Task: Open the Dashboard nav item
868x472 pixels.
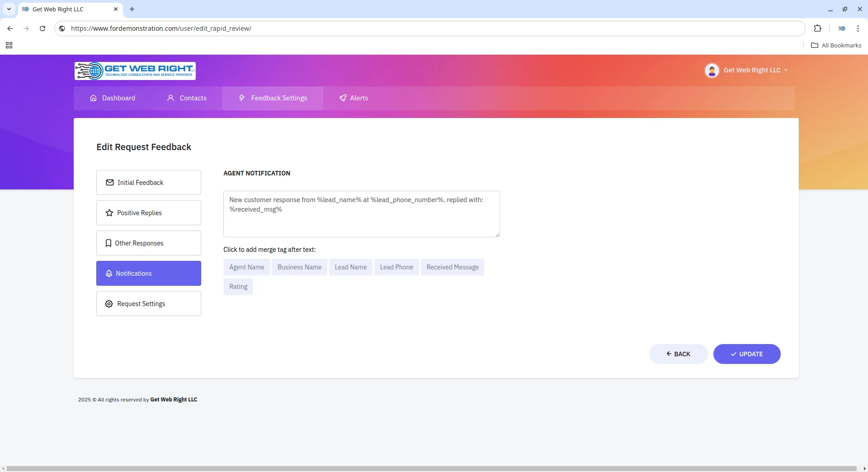Action: pyautogui.click(x=113, y=98)
